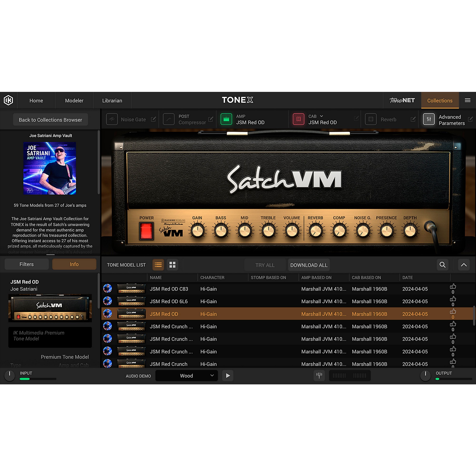Click the NOISE G. knob
This screenshot has width=476, height=476.
363,231
